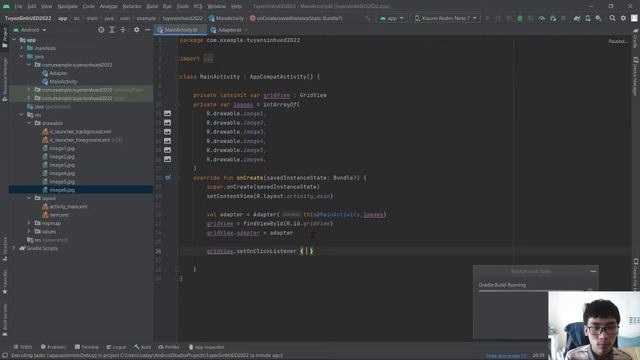
Task: Click gutter image preview for image1
Action: tap(167, 113)
